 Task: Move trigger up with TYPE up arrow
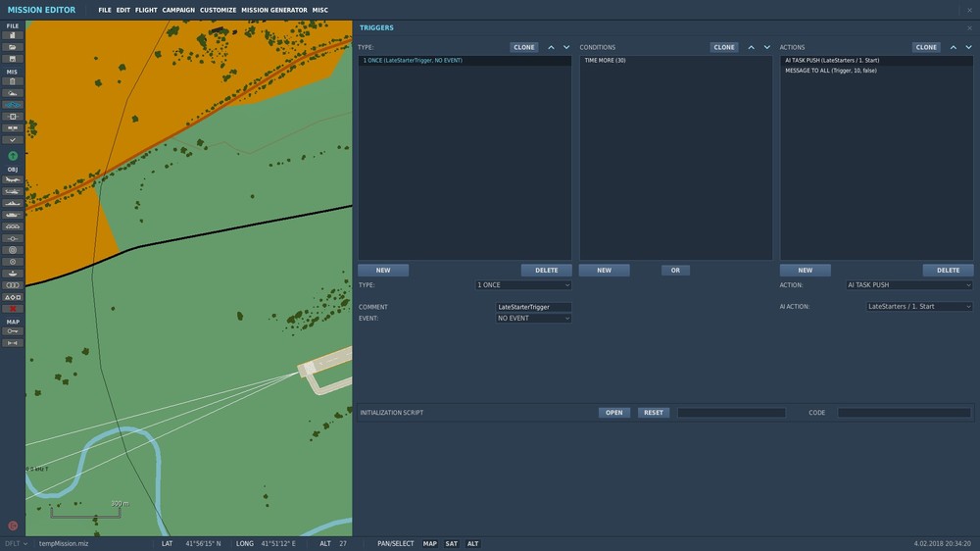(551, 47)
